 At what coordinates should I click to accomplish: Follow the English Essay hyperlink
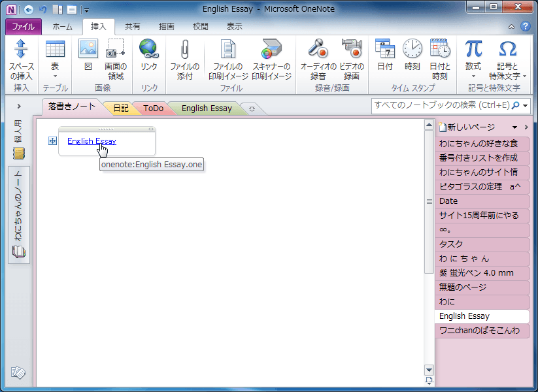pyautogui.click(x=92, y=141)
